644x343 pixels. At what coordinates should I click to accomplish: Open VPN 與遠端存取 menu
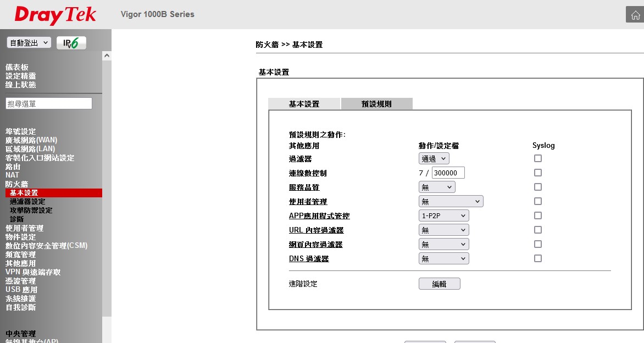[33, 272]
